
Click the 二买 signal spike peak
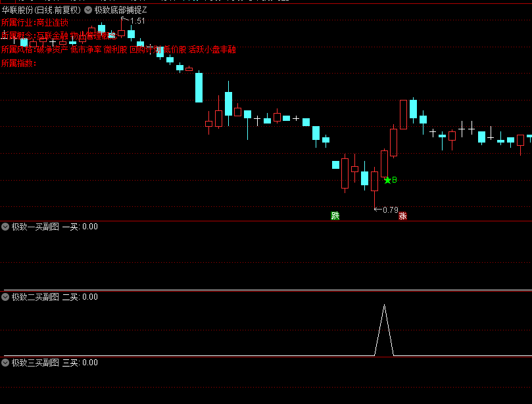(384, 305)
